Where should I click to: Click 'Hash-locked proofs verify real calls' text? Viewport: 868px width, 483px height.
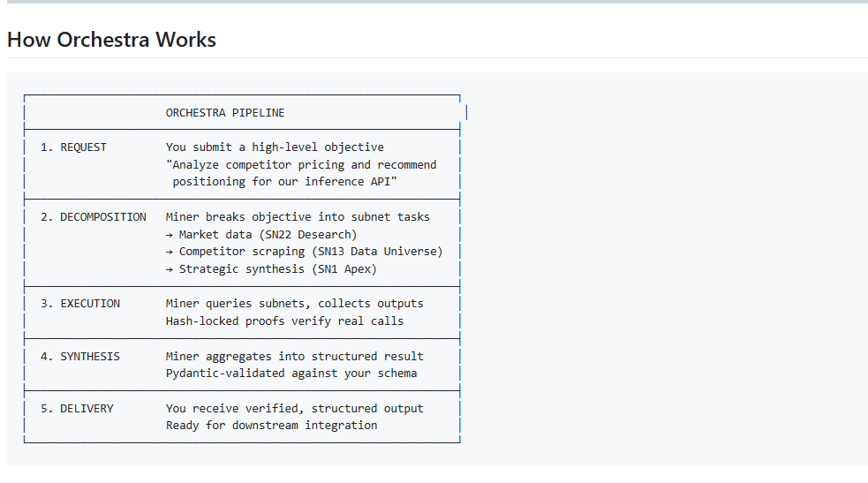tap(284, 321)
